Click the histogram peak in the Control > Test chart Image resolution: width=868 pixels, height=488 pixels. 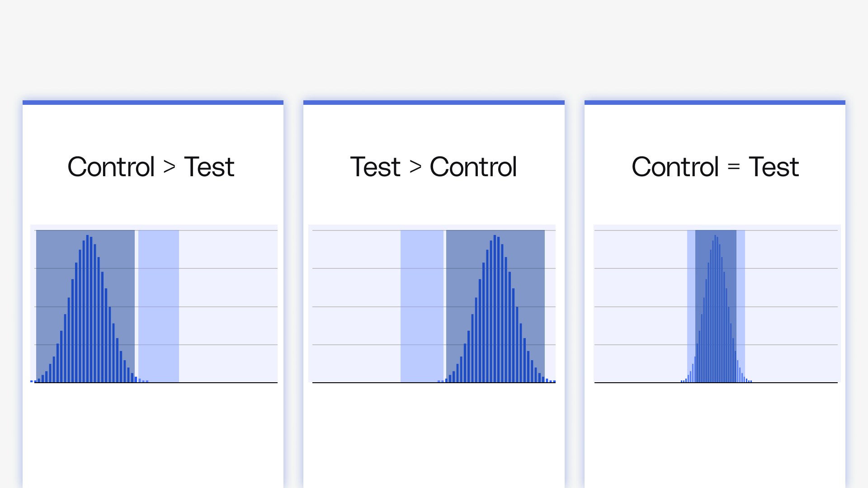tap(87, 237)
